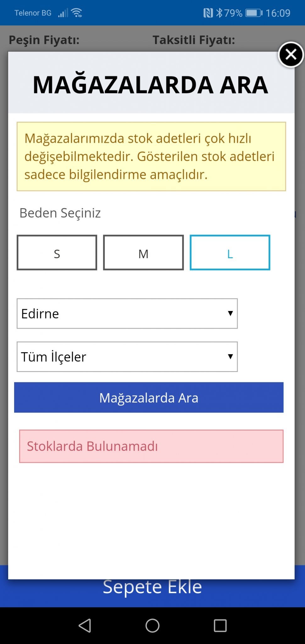The width and height of the screenshot is (305, 644).
Task: Select size M
Action: coord(143,253)
